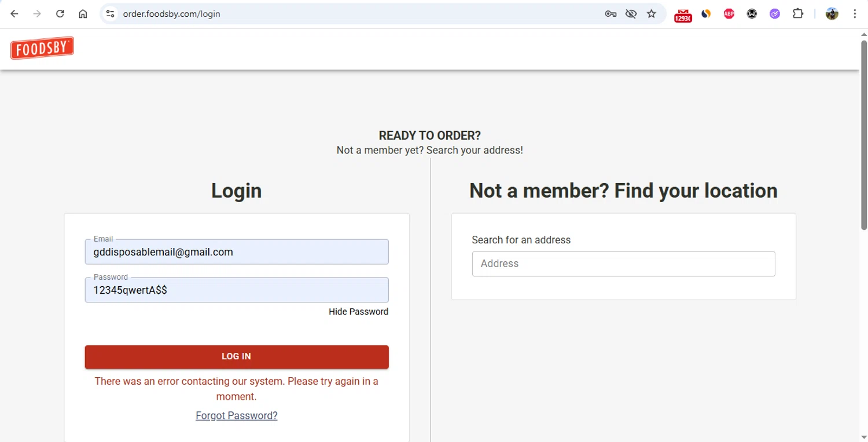The width and height of the screenshot is (868, 442).
Task: Click the Address search box
Action: 623,264
